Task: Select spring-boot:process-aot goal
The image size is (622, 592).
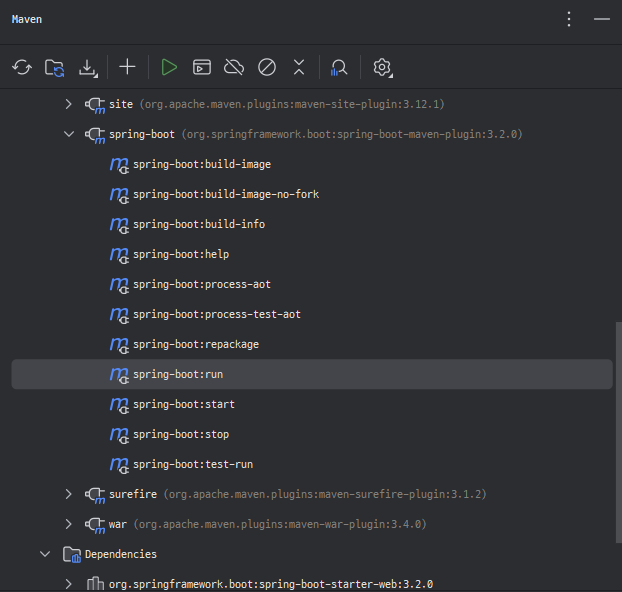Action: (x=202, y=284)
